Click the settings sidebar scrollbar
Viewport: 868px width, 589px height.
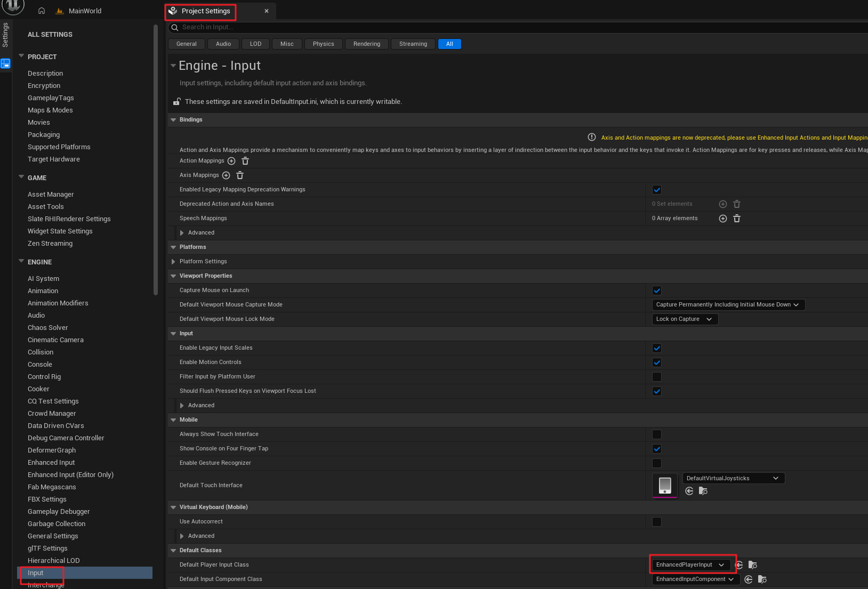click(156, 160)
